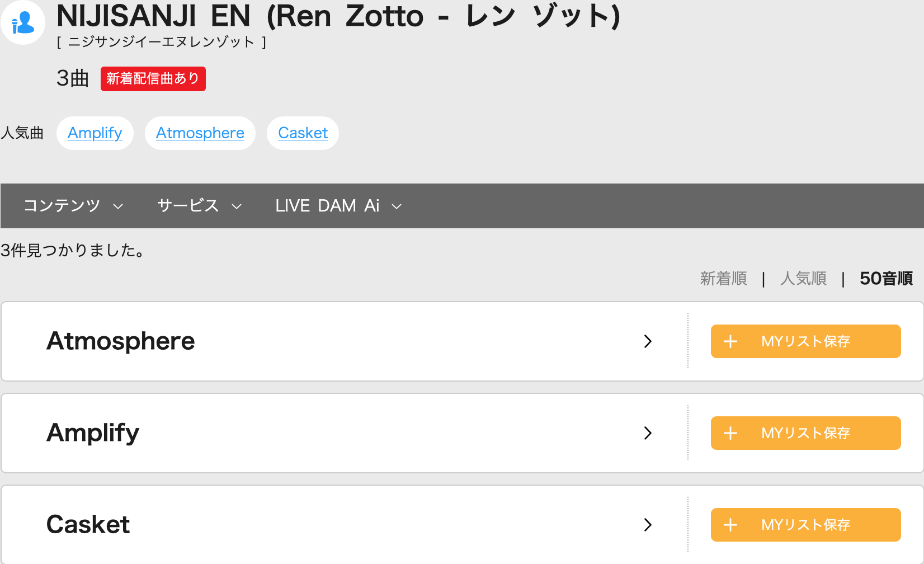
Task: Click the plus icon beside Amplify
Action: [x=730, y=433]
